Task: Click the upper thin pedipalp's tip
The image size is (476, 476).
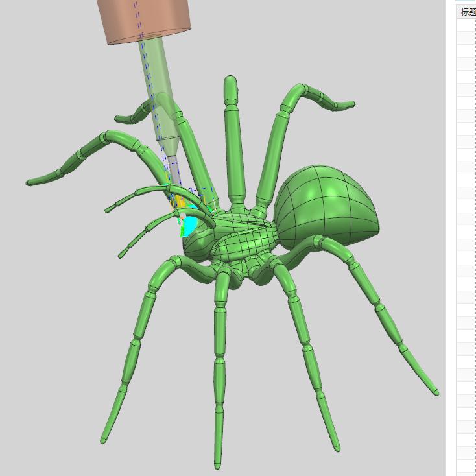Action: (x=108, y=210)
